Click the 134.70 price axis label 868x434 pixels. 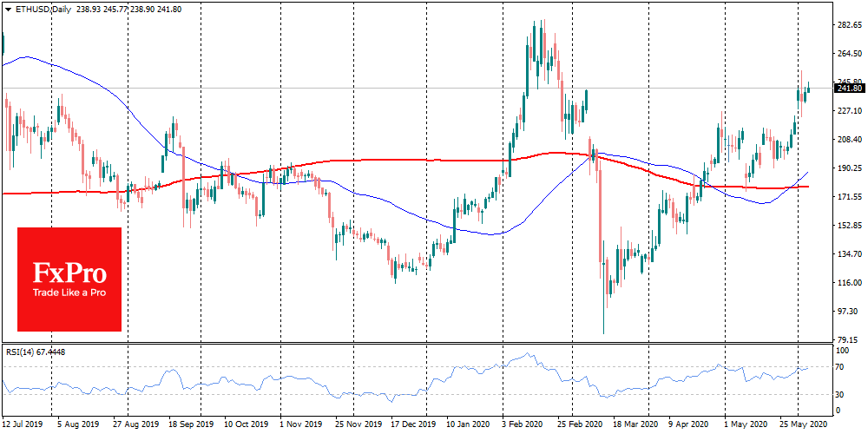point(850,254)
